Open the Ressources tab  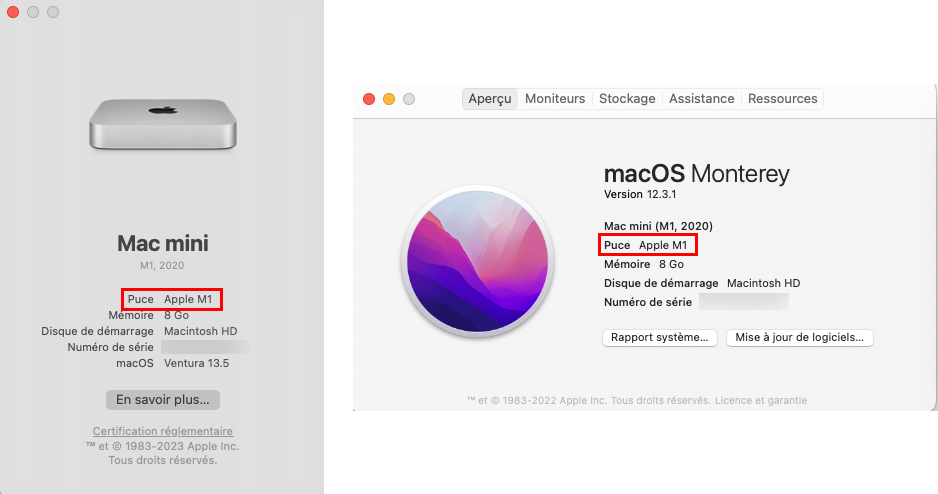click(x=782, y=99)
